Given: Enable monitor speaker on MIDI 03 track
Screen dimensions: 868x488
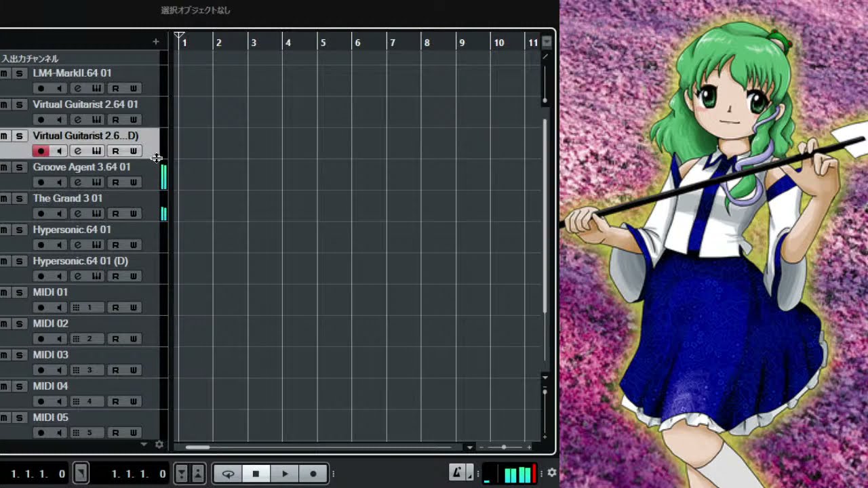Looking at the screenshot, I should pos(59,370).
